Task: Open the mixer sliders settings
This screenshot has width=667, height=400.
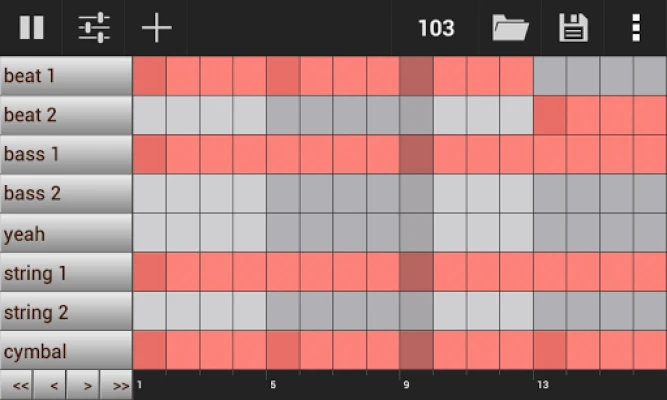Action: tap(94, 27)
